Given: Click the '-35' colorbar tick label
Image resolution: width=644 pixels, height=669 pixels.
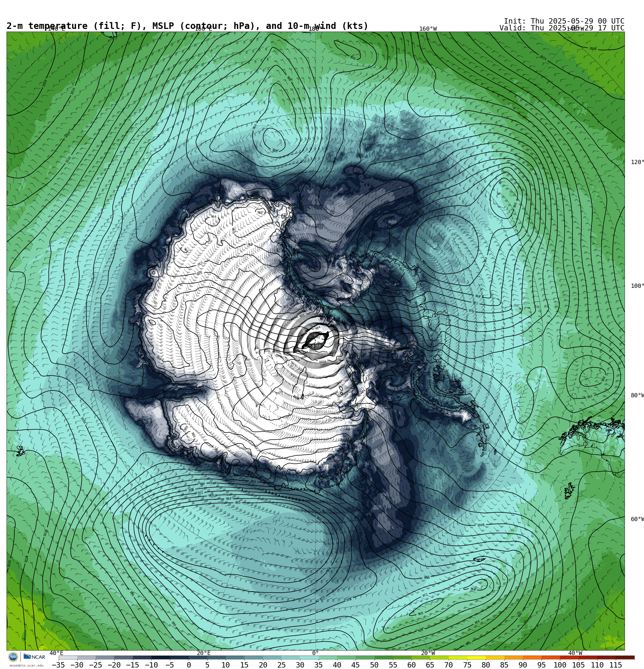Looking at the screenshot, I should [58, 665].
